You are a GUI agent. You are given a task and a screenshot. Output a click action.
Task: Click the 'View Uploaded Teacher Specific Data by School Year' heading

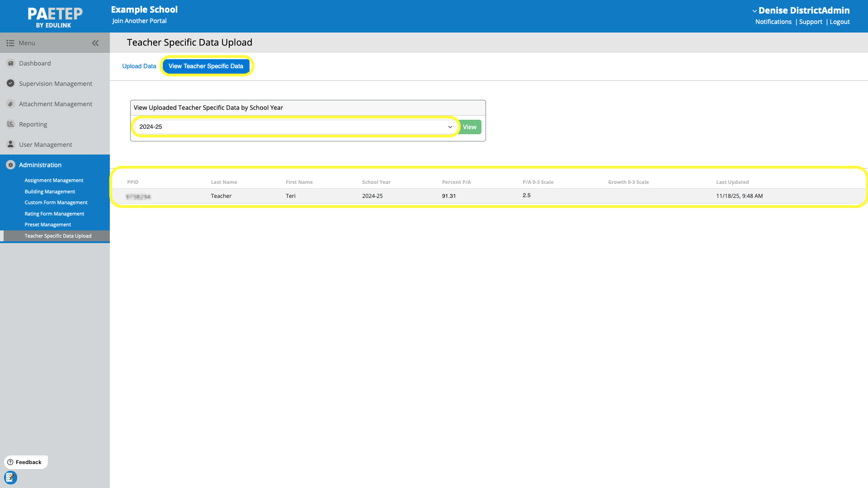208,108
